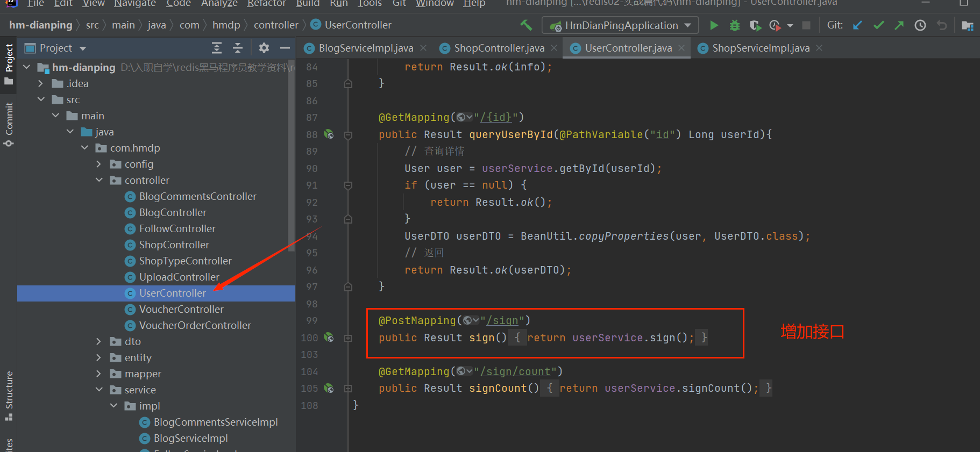
Task: Open Project Structure icon at toolbar end
Action: click(967, 25)
